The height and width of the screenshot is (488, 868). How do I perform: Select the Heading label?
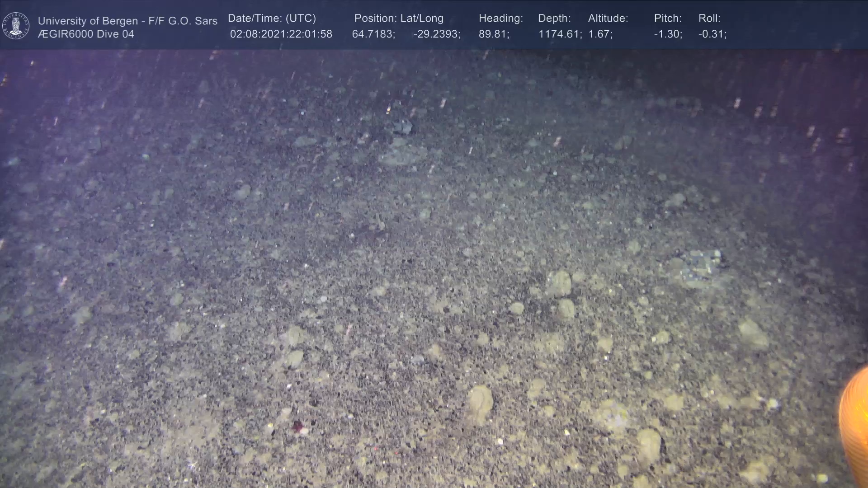click(500, 19)
